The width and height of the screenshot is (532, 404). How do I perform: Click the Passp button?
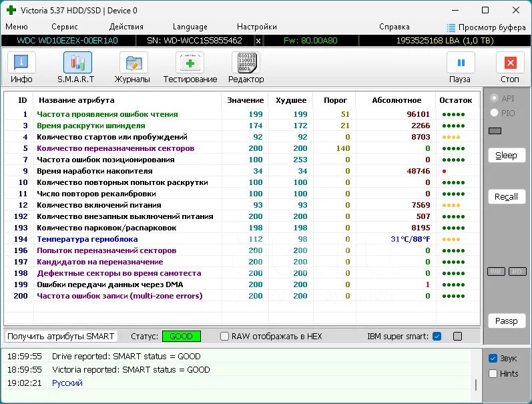pyautogui.click(x=507, y=321)
